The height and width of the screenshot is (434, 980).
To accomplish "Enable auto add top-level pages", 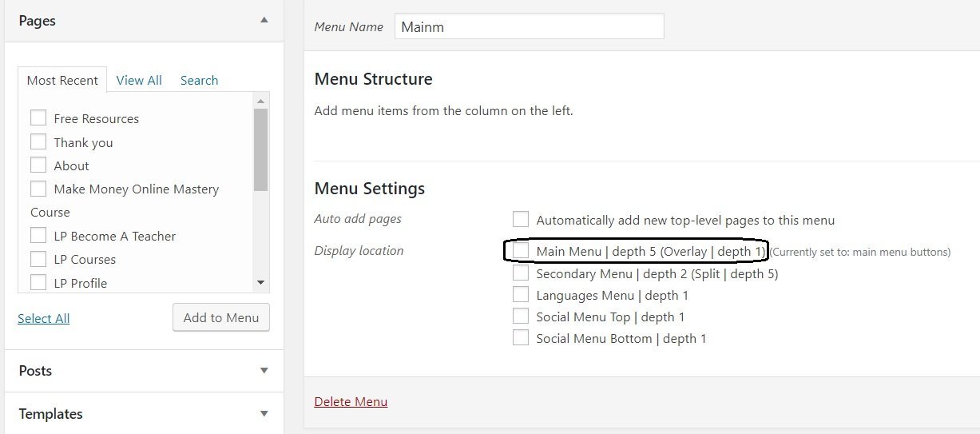I will click(521, 220).
